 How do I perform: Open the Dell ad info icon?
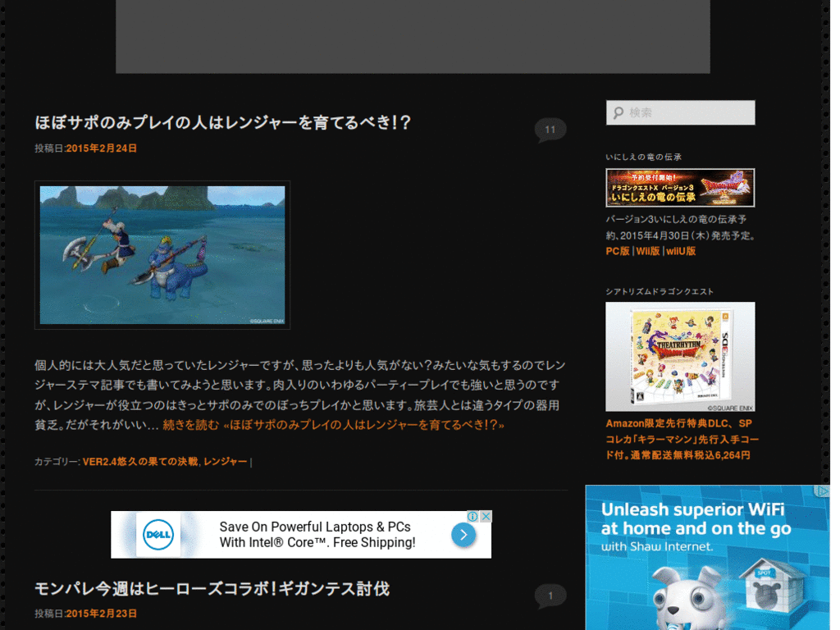click(x=472, y=517)
